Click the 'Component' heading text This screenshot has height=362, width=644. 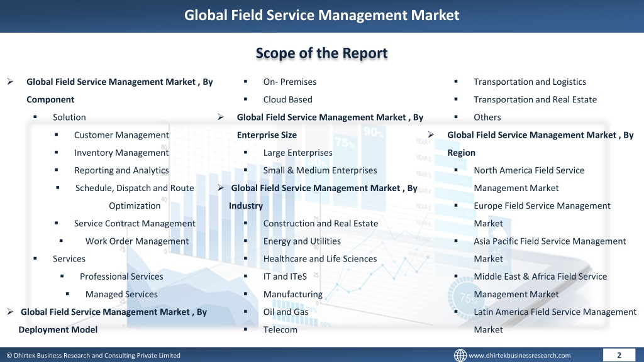(50, 100)
